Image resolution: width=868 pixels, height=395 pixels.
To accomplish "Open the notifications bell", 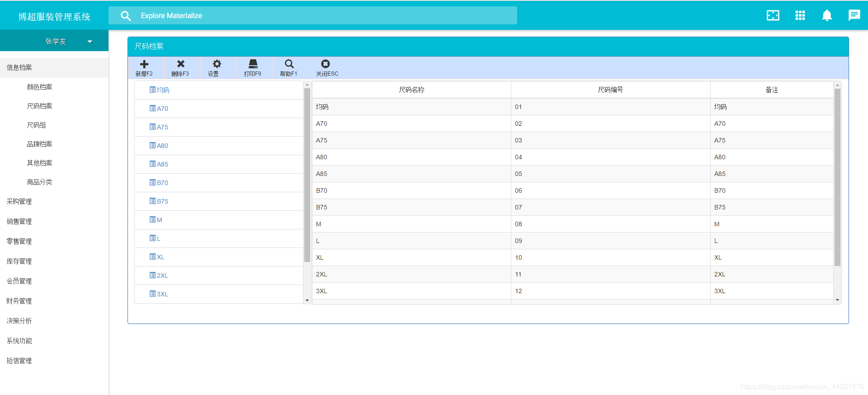I will click(x=827, y=15).
